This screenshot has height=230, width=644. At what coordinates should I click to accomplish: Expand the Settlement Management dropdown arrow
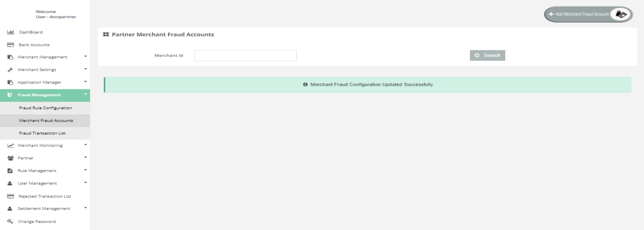[x=86, y=208]
